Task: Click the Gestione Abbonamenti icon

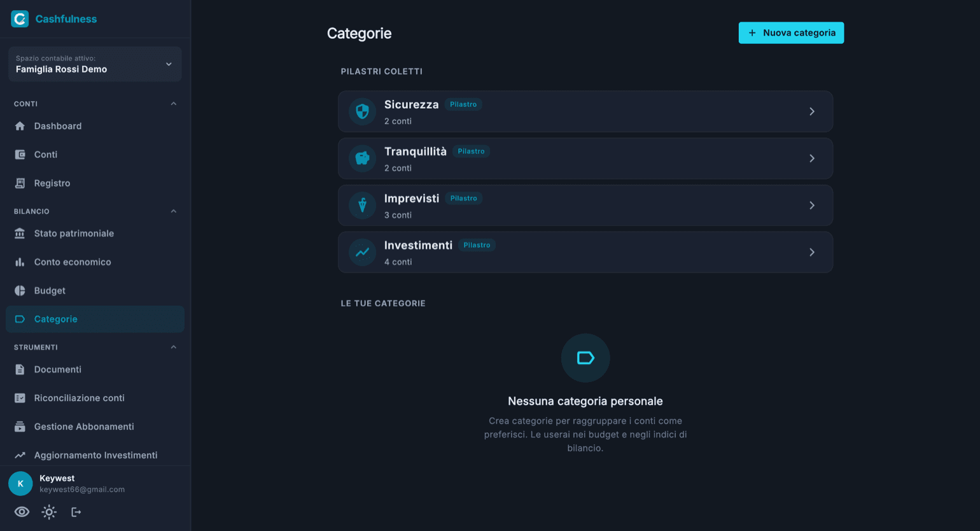Action: [x=20, y=427]
